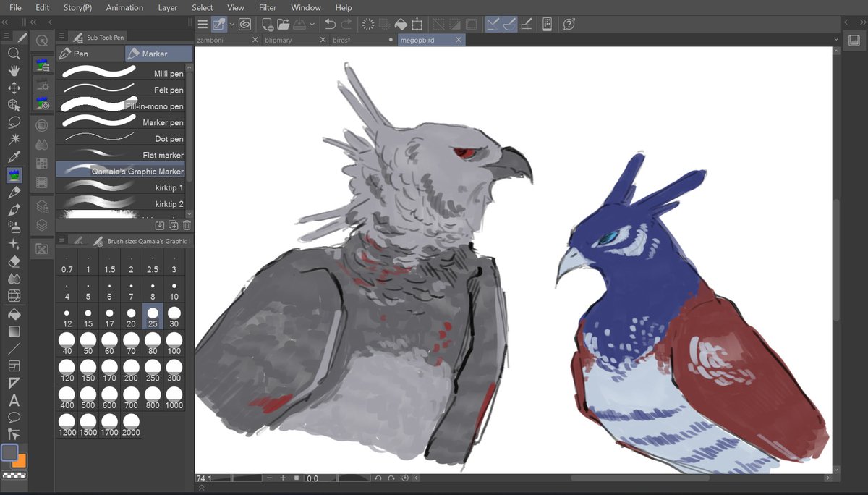Expand dropdown arrow next to Clip Studio Paint icon
Screen dimensions: 868x495
(232, 24)
